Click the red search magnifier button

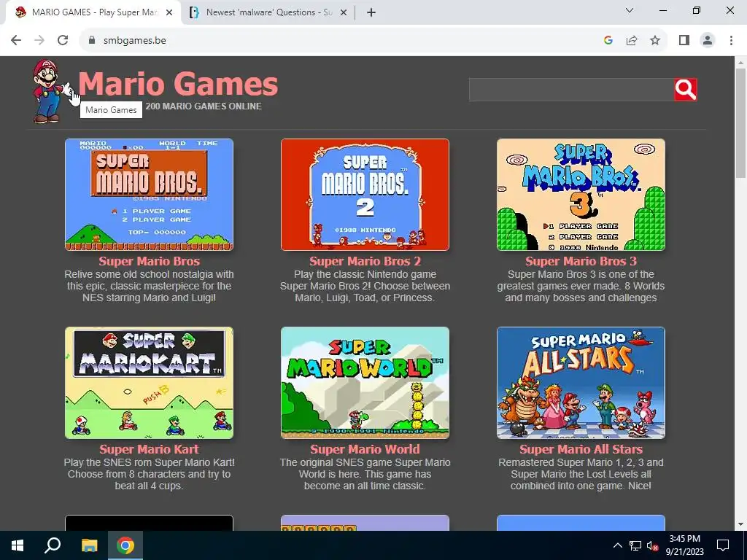(x=686, y=90)
